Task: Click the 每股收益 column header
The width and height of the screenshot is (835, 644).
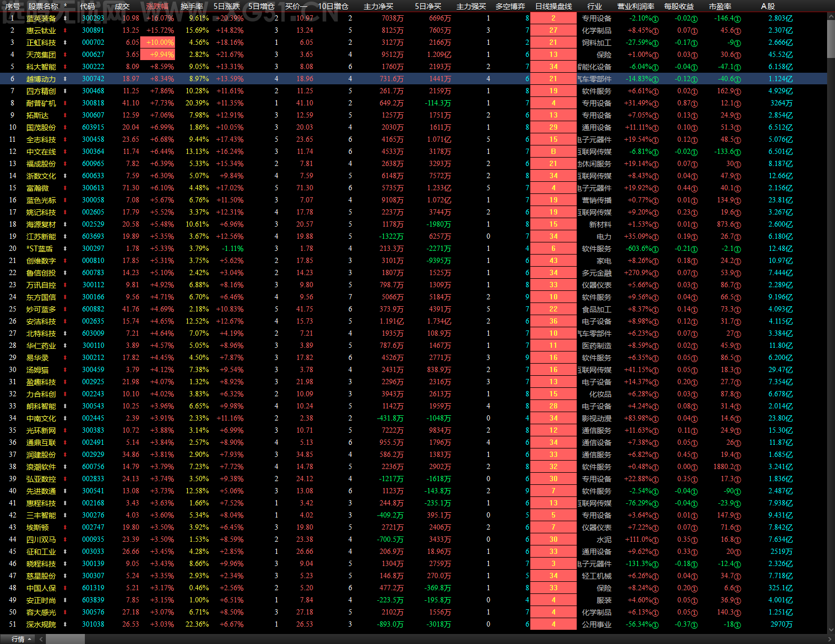Action: (679, 6)
